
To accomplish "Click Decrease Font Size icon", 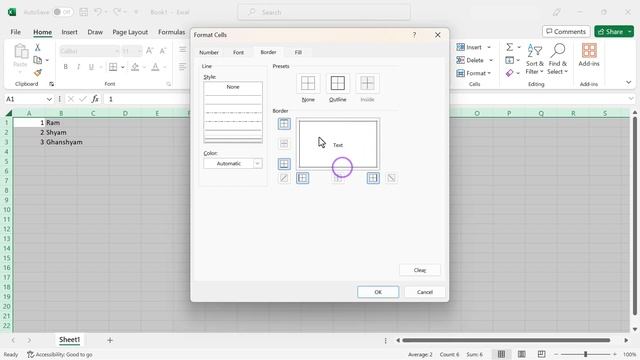I will 163,51.
